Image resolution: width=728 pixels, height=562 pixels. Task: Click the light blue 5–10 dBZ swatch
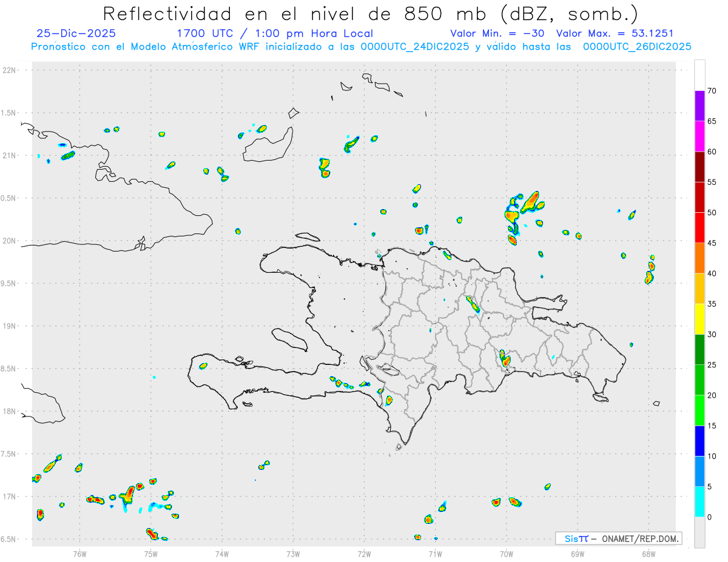[699, 471]
